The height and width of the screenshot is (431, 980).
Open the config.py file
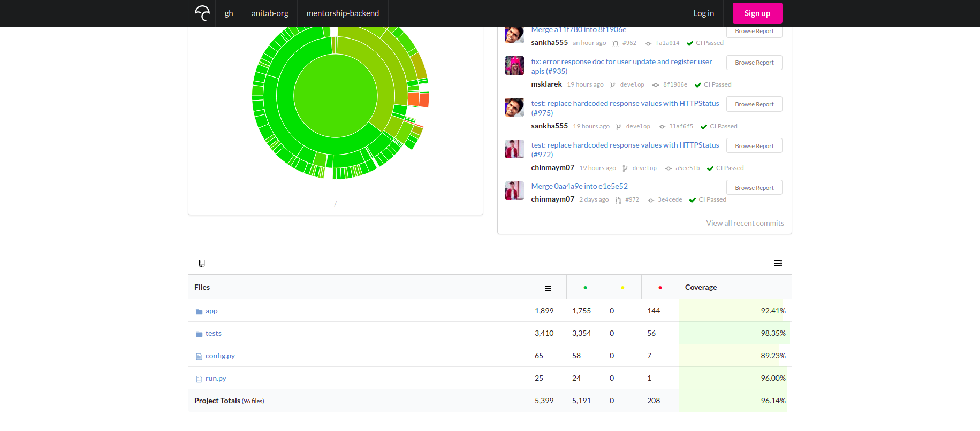pyautogui.click(x=220, y=356)
